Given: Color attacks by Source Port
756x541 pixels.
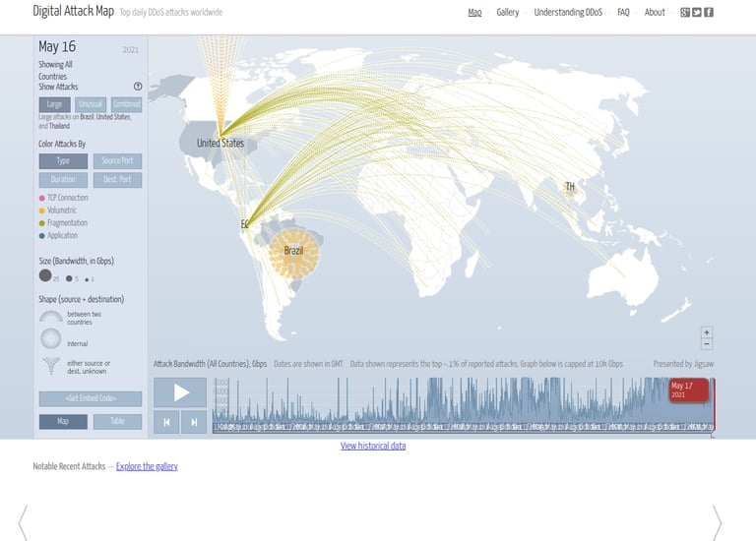Looking at the screenshot, I should tap(117, 161).
